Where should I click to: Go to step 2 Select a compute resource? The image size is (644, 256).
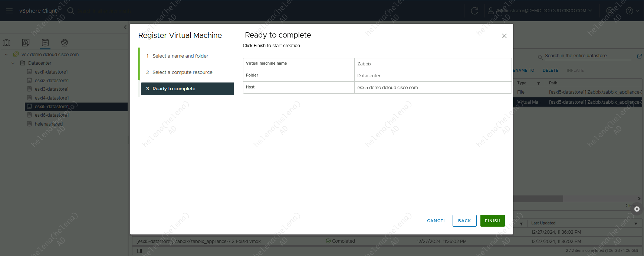click(x=182, y=72)
